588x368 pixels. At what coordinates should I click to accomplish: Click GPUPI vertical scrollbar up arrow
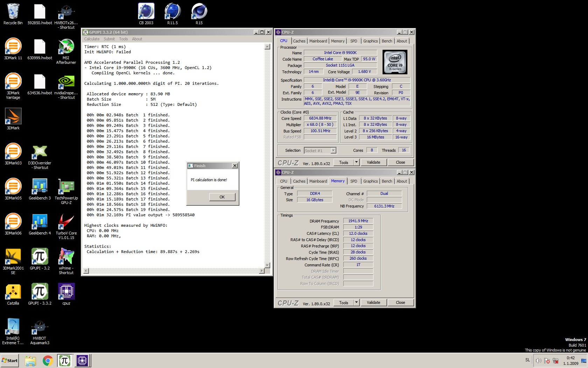click(x=267, y=47)
